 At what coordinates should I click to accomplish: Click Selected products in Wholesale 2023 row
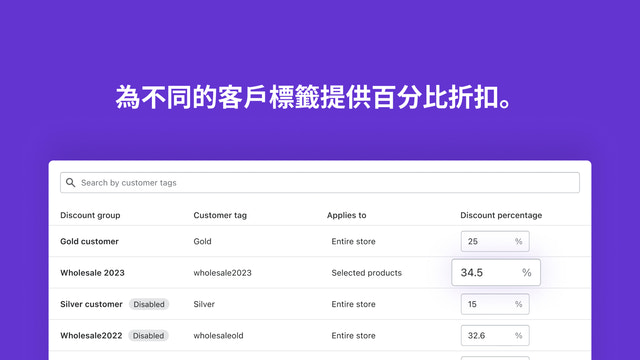(x=367, y=273)
